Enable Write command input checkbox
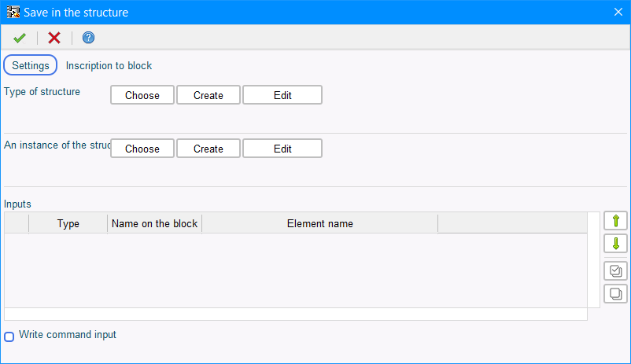This screenshot has height=364, width=631. [x=9, y=336]
